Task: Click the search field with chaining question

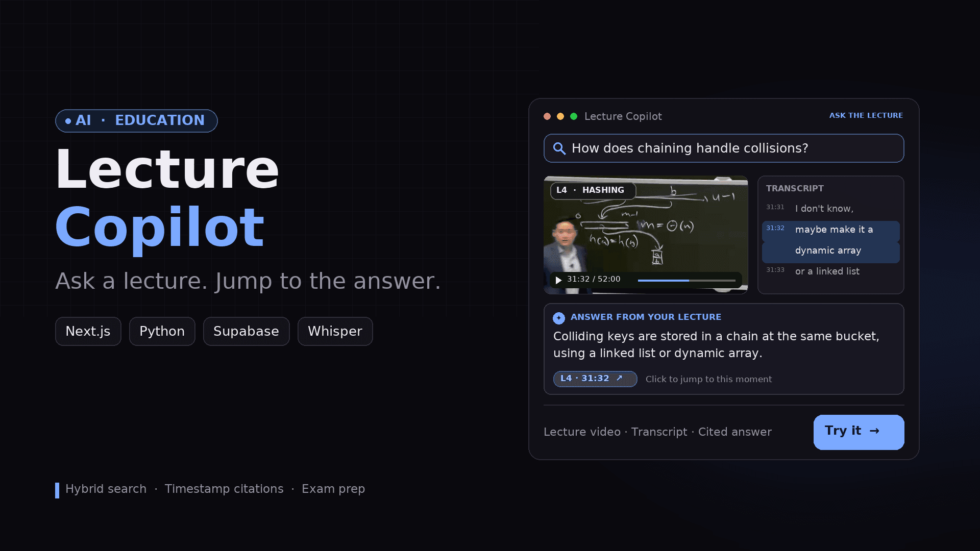Action: (724, 148)
